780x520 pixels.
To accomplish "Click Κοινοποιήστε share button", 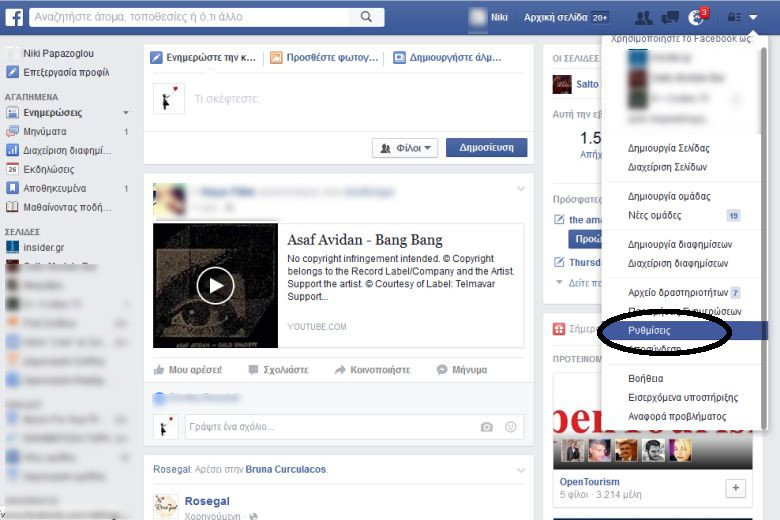I will 373,370.
